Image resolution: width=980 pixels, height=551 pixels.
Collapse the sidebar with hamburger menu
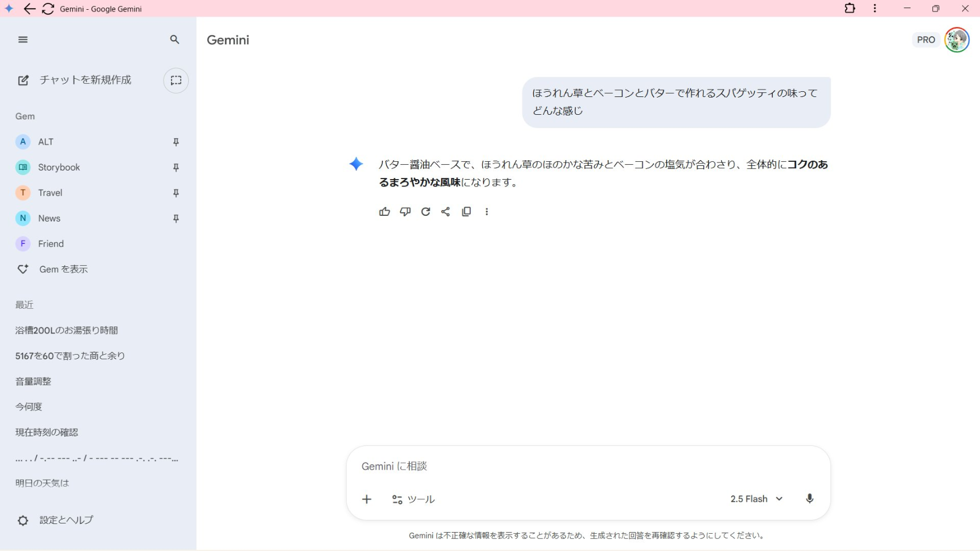(x=23, y=40)
